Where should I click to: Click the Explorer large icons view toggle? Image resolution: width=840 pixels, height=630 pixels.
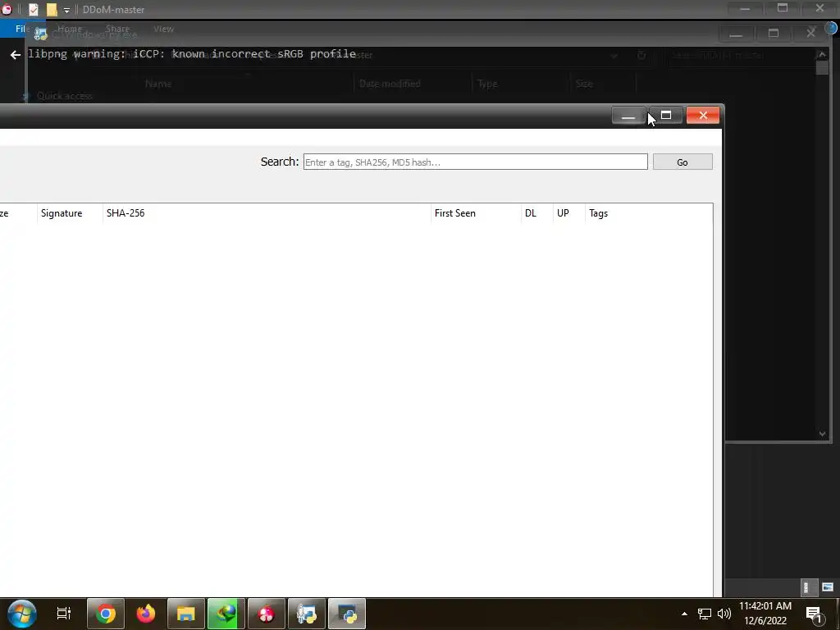click(827, 587)
